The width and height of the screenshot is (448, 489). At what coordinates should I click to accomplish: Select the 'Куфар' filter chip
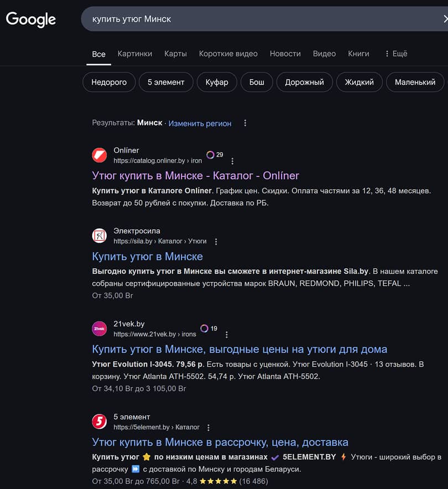click(x=217, y=82)
